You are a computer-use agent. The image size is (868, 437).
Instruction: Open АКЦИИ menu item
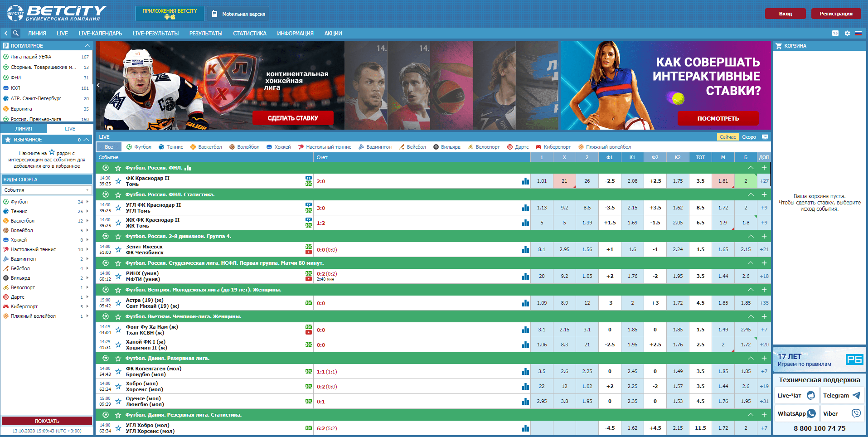pyautogui.click(x=333, y=33)
